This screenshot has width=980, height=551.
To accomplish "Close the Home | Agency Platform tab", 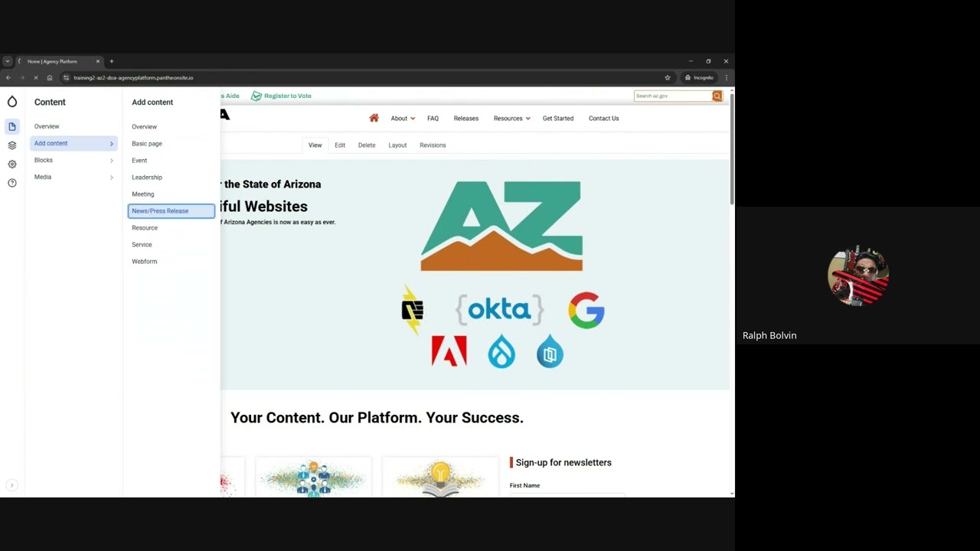I will 98,61.
